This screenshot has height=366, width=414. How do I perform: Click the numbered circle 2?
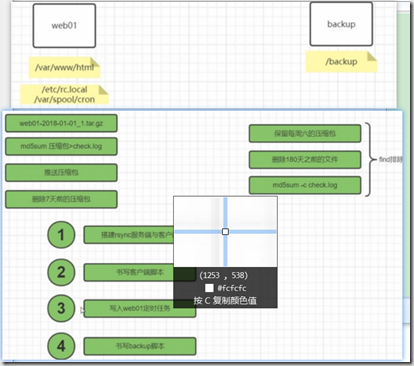click(x=61, y=272)
